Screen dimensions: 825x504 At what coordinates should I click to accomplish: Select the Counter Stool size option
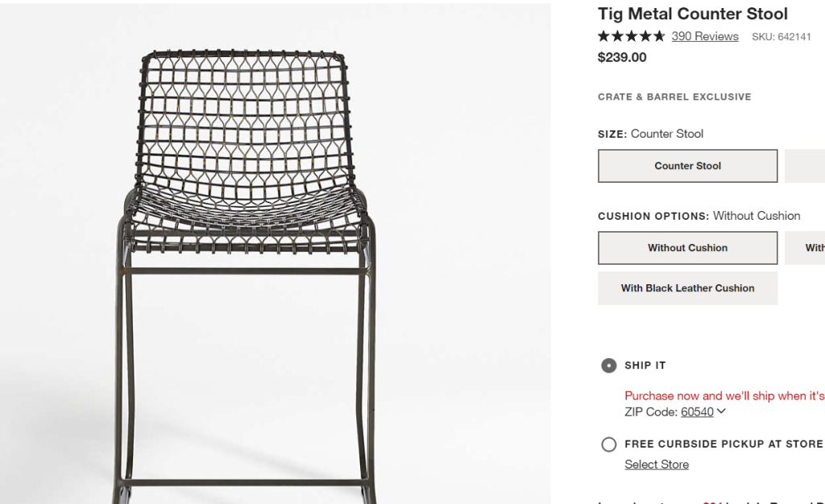[x=687, y=166]
